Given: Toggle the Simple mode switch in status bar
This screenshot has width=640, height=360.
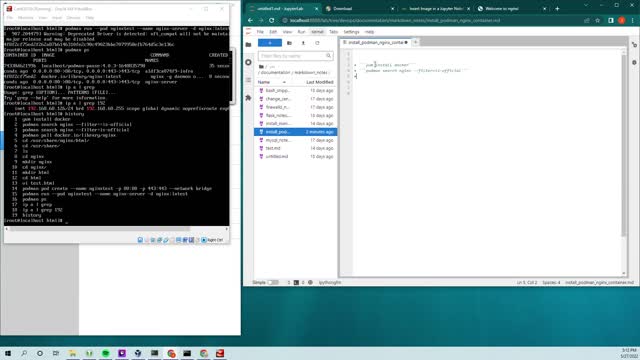Looking at the screenshot, I should (x=273, y=282).
